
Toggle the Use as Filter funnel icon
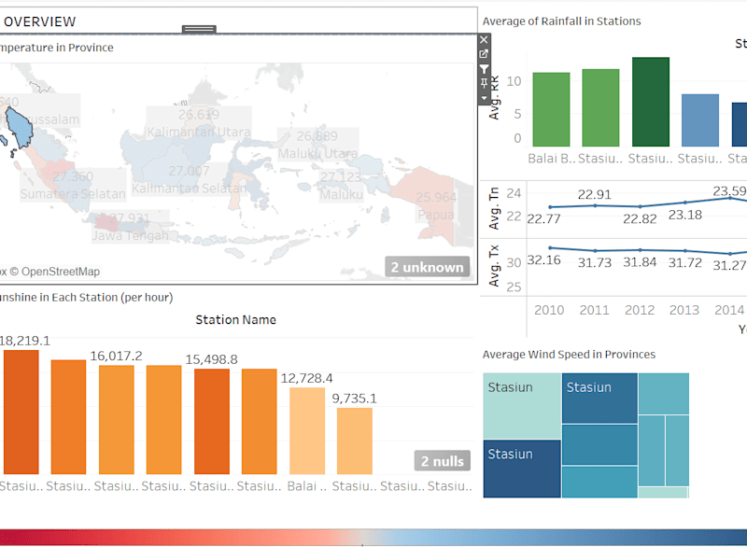[484, 69]
